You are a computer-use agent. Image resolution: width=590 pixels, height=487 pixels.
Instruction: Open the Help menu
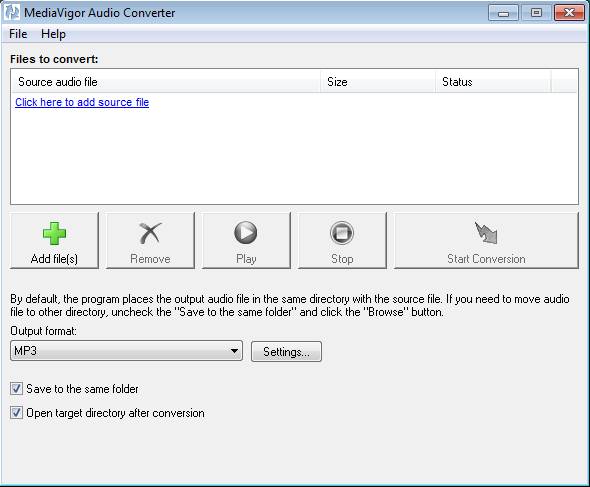point(53,34)
